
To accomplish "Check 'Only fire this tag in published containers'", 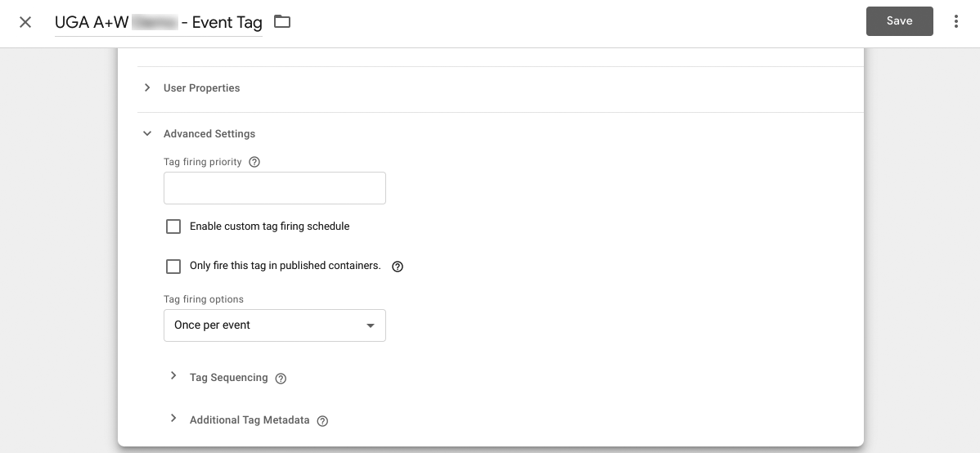I will point(173,266).
